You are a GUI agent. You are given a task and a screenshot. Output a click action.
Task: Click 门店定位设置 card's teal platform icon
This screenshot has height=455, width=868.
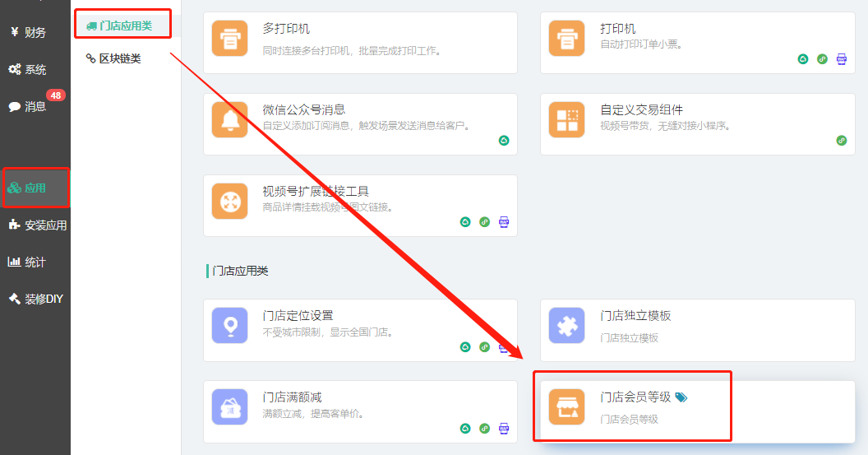tap(465, 347)
